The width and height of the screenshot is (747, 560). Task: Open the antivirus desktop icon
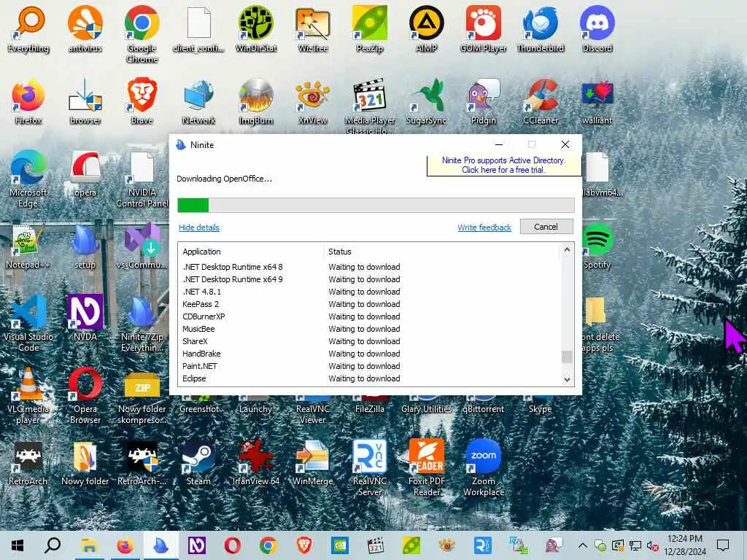pyautogui.click(x=85, y=29)
